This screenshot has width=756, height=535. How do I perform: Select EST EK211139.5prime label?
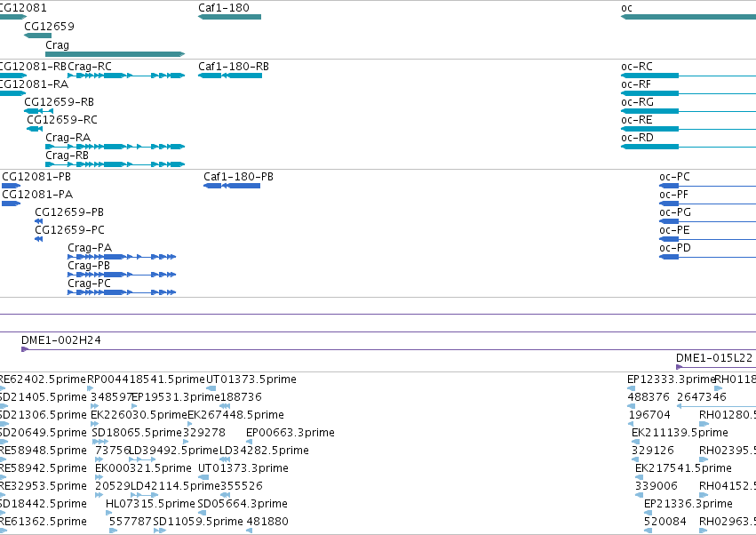coord(680,433)
